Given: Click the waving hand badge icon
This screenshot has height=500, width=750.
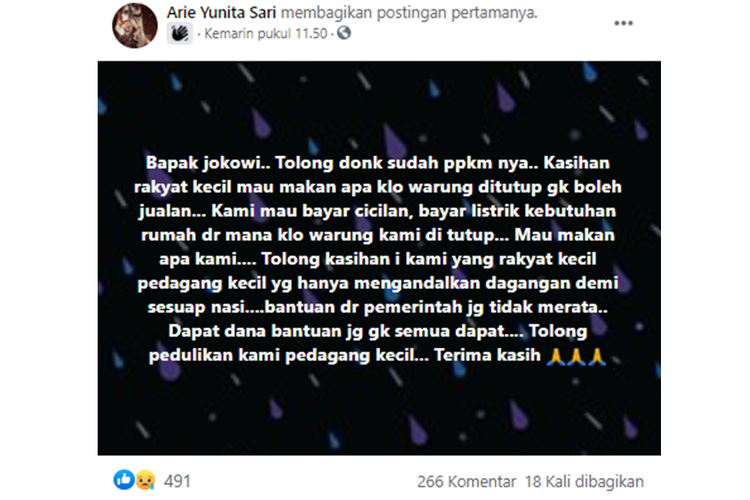Looking at the screenshot, I should point(179,33).
